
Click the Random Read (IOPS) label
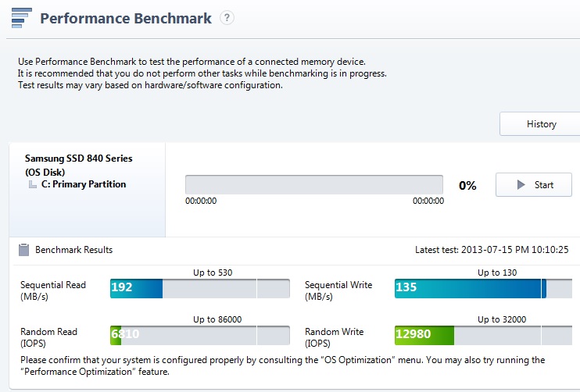coord(48,337)
